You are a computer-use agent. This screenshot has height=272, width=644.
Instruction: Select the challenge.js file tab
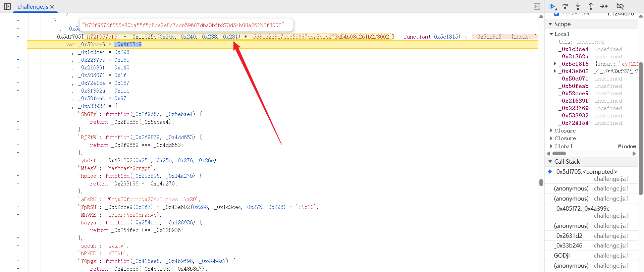tap(33, 7)
